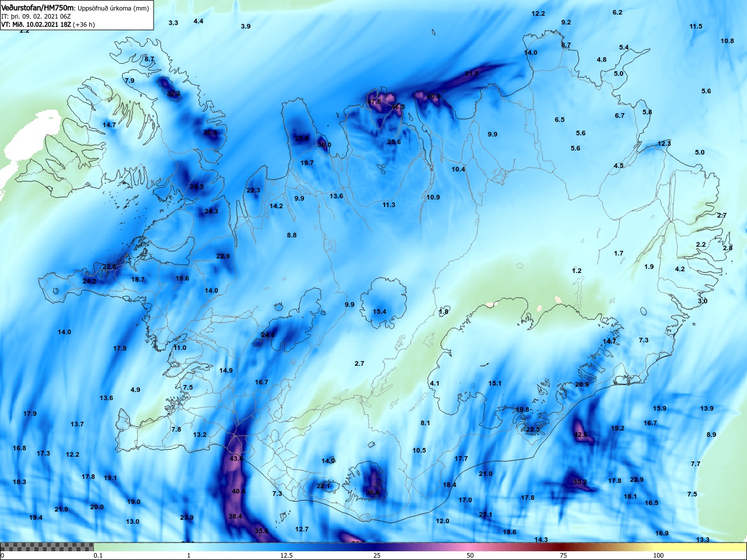Click the precipitation value 4.8
747x560 pixels.
coord(602,60)
